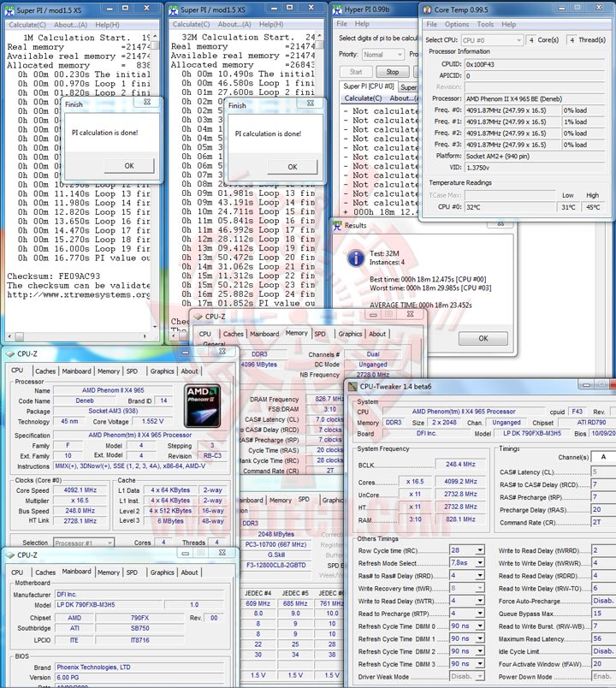Close the Finish dialog in the 32M Super PI window
Screen dimensions: 616x688
pyautogui.click(x=311, y=103)
